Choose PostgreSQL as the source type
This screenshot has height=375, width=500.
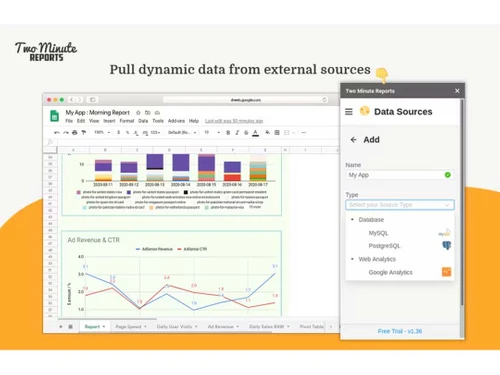[400, 246]
